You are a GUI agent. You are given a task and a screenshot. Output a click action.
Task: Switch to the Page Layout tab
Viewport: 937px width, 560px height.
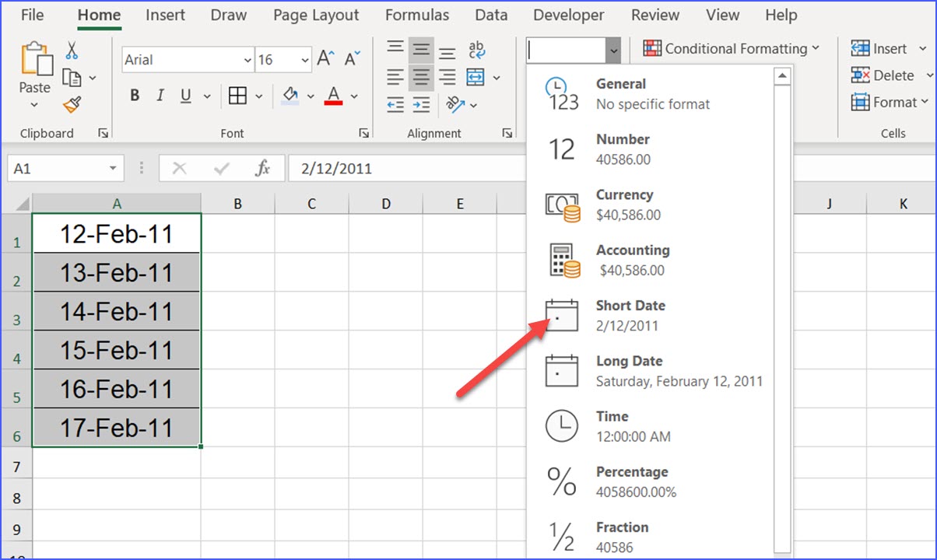316,15
